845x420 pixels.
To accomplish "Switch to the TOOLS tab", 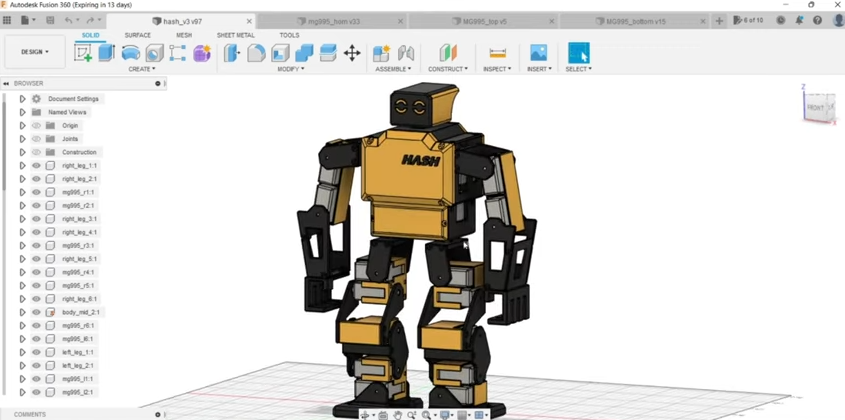I will 289,35.
